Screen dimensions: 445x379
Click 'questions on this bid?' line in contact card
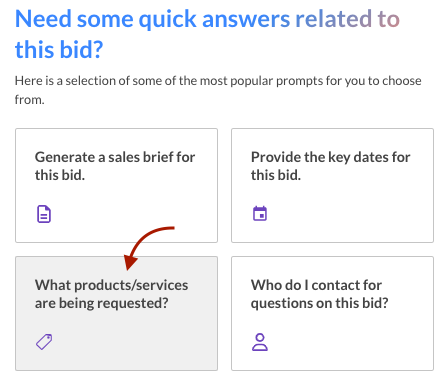point(319,303)
